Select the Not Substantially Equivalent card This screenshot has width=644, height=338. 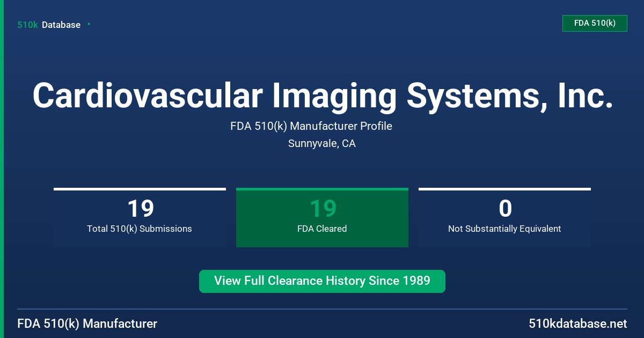click(504, 218)
